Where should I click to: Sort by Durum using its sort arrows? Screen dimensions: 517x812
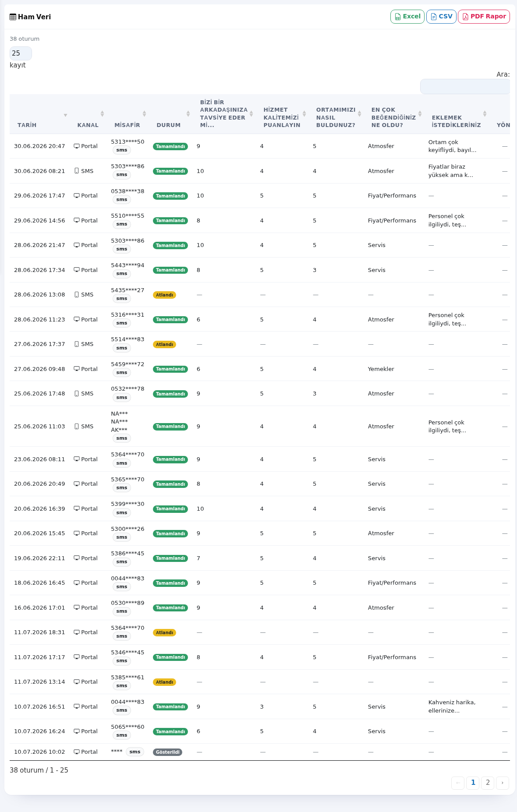[188, 114]
